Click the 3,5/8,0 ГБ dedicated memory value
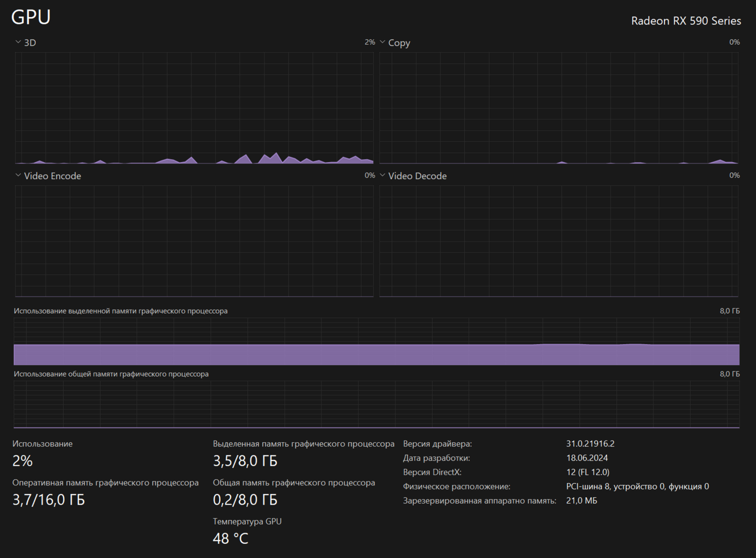Image resolution: width=756 pixels, height=558 pixels. [245, 461]
